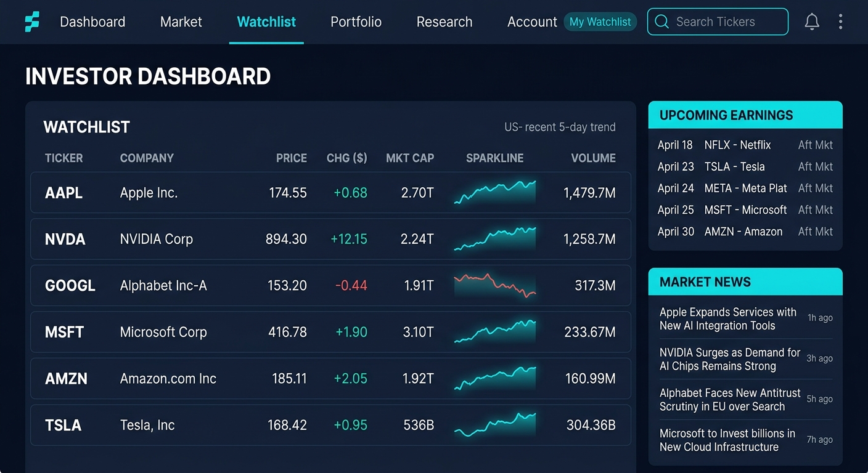Open the April 23 TSLA - Tesla earnings
868x473 pixels.
(x=745, y=167)
